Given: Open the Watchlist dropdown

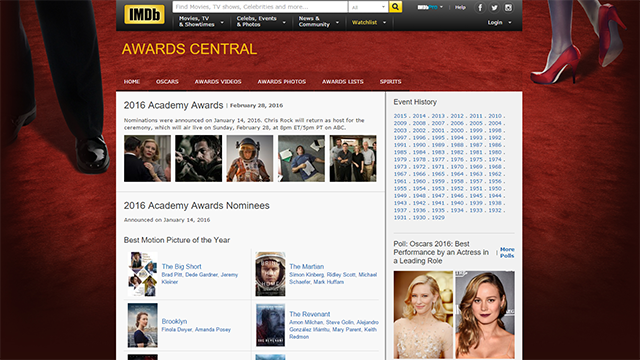Looking at the screenshot, I should (x=369, y=22).
